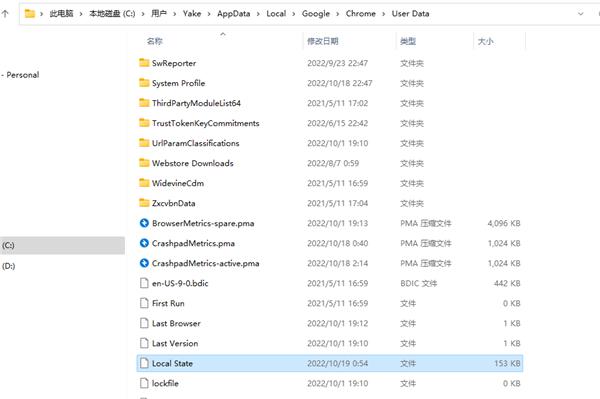This screenshot has width=600, height=399.
Task: Sort by the 大小 column header
Action: (x=485, y=41)
